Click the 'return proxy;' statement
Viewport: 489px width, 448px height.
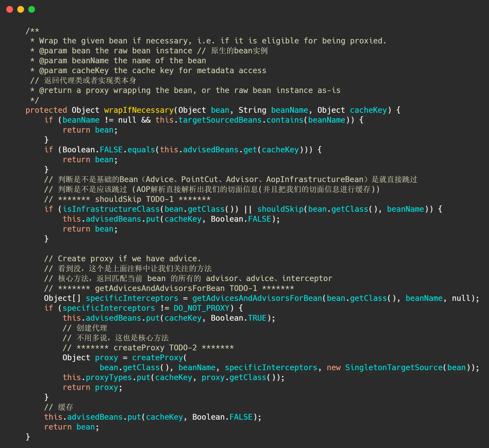click(x=92, y=387)
